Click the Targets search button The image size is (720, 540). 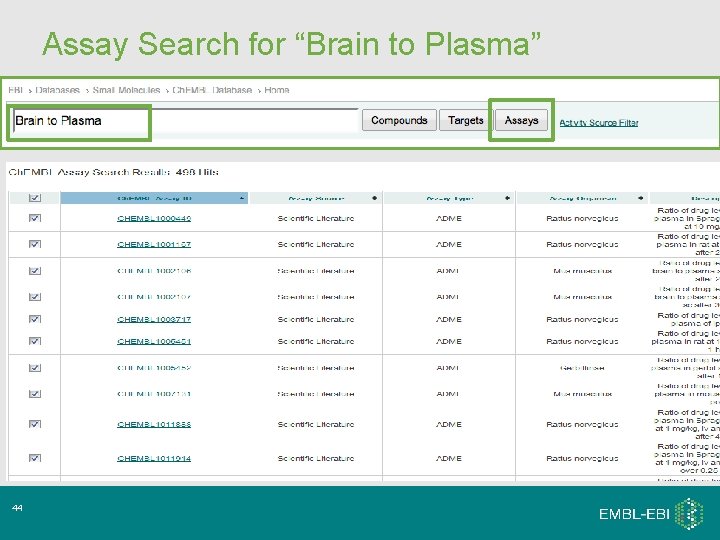point(466,120)
